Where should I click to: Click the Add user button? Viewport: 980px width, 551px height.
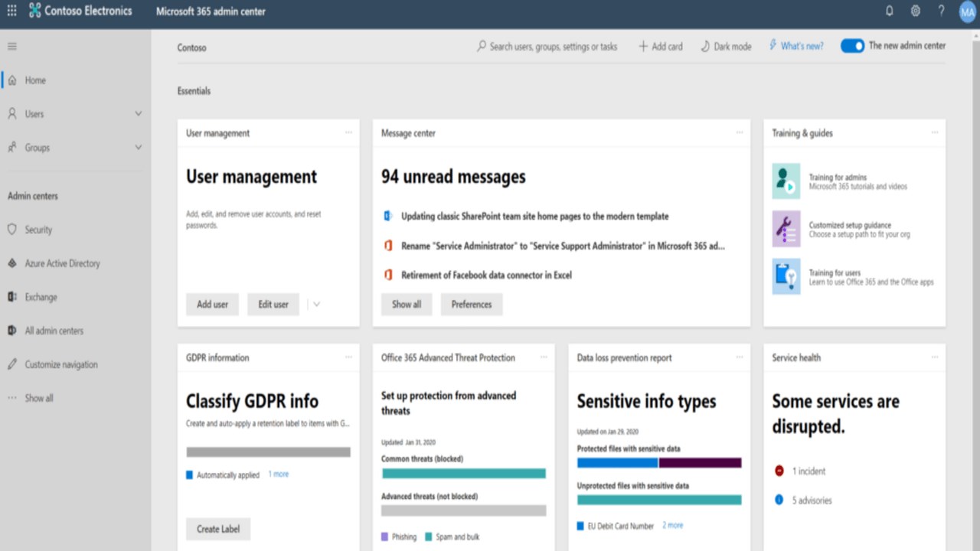pyautogui.click(x=212, y=304)
